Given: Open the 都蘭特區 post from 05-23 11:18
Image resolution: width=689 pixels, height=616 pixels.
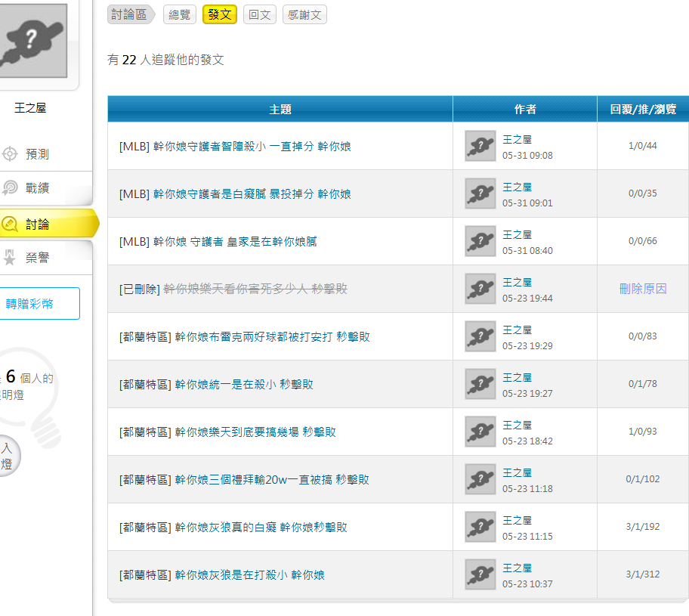Looking at the screenshot, I should tap(272, 480).
